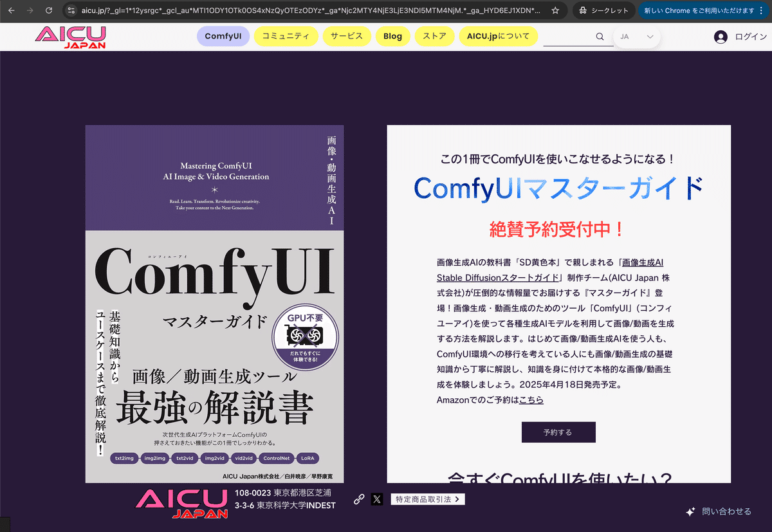The height and width of the screenshot is (532, 772).
Task: Click the ログイン link
Action: pos(751,37)
